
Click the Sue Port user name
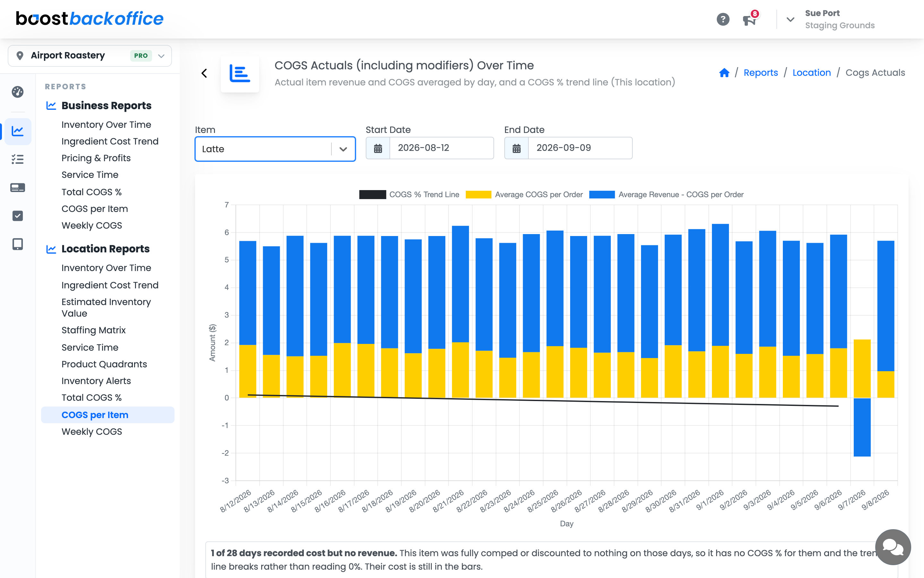(822, 13)
